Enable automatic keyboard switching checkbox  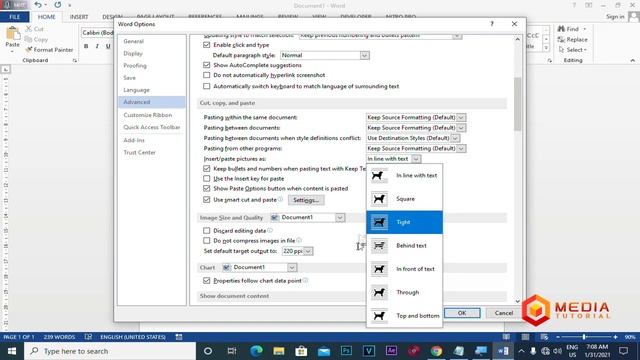pyautogui.click(x=207, y=86)
